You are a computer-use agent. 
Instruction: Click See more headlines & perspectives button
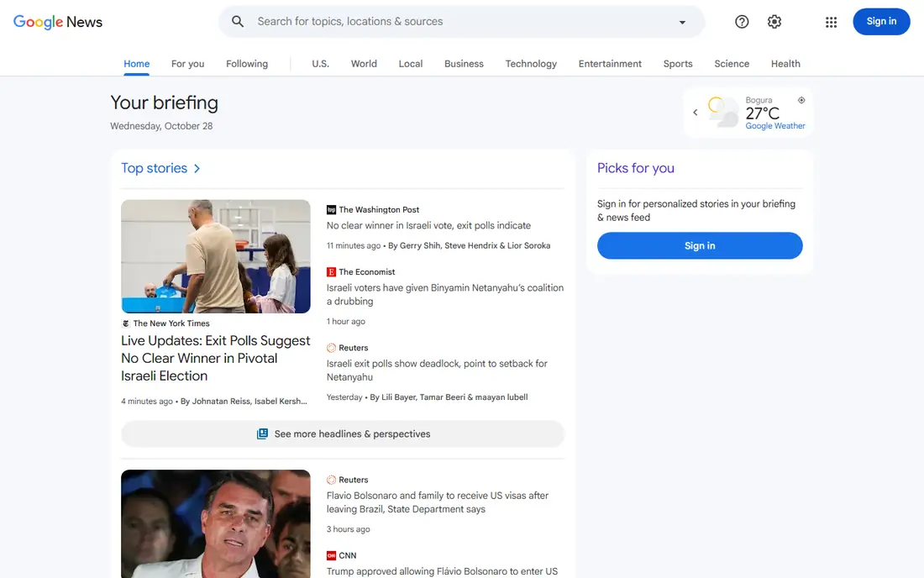pos(343,434)
